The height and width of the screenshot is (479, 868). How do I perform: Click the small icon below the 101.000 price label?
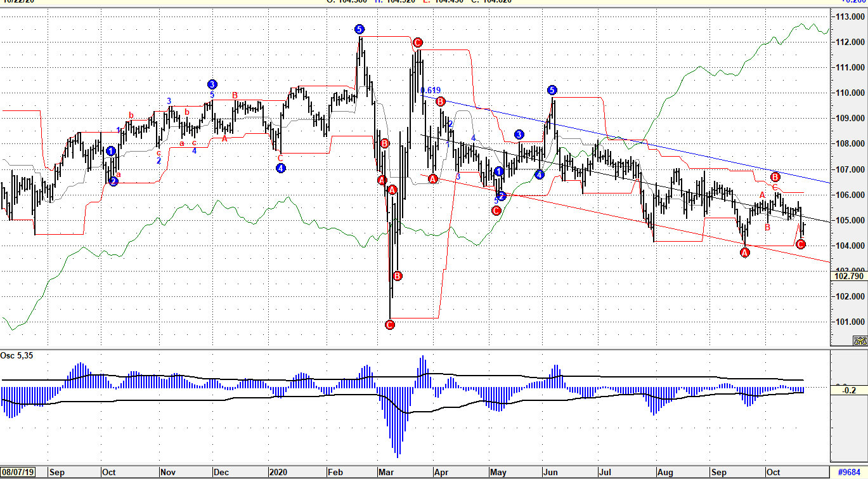click(x=860, y=341)
